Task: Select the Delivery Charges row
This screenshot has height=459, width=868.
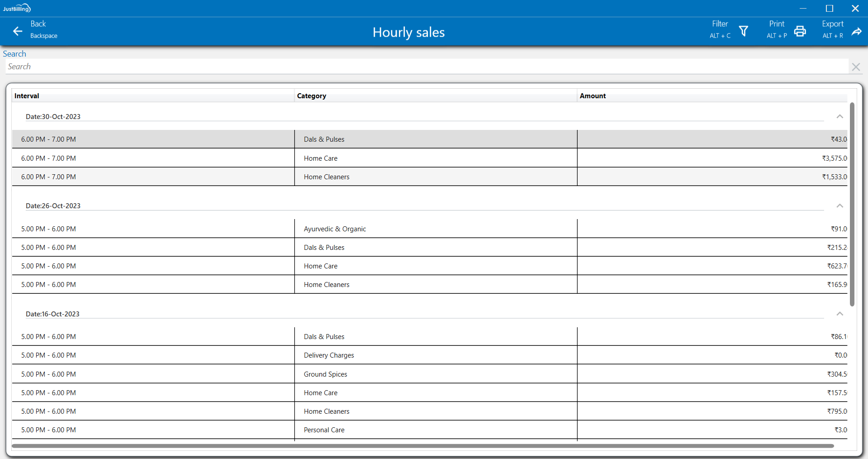Action: tap(329, 355)
